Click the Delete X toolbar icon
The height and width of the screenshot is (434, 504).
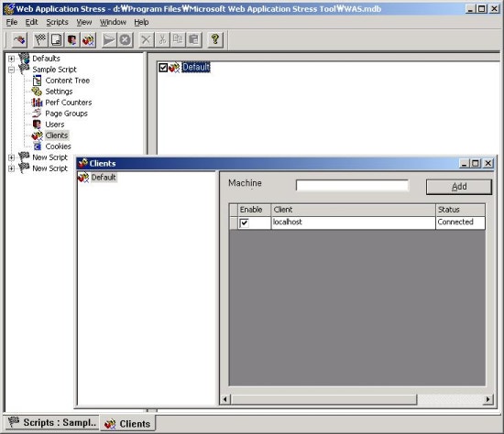tap(146, 40)
